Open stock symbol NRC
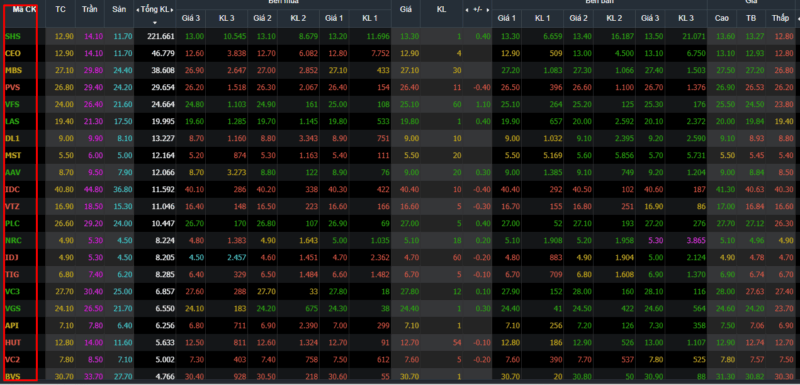Image resolution: width=800 pixels, height=385 pixels. coord(13,240)
